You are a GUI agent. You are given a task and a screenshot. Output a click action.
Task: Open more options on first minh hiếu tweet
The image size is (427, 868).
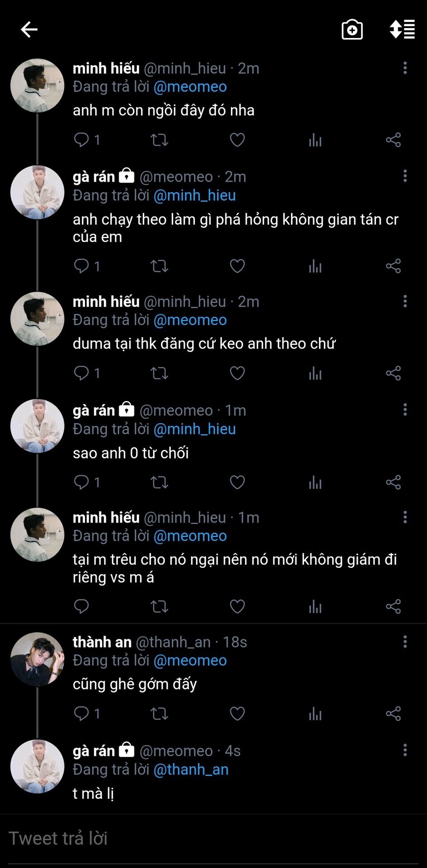[x=405, y=68]
